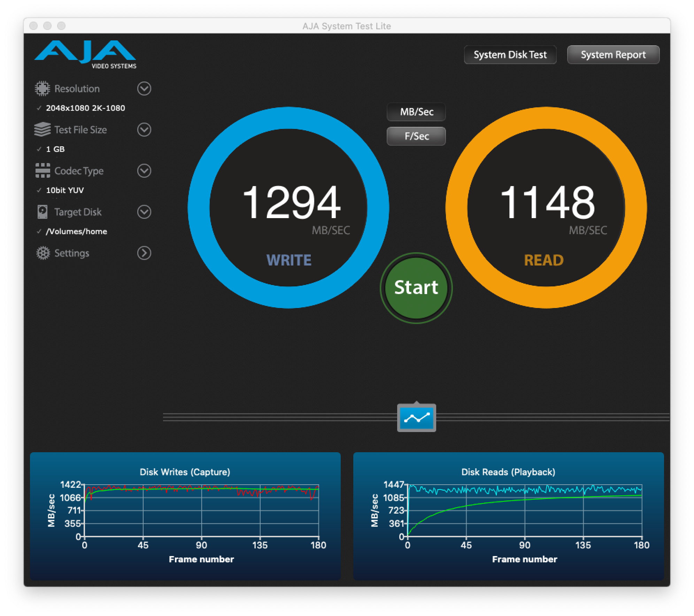Open the Target Disk dropdown chevron
694x616 pixels.
pos(144,212)
